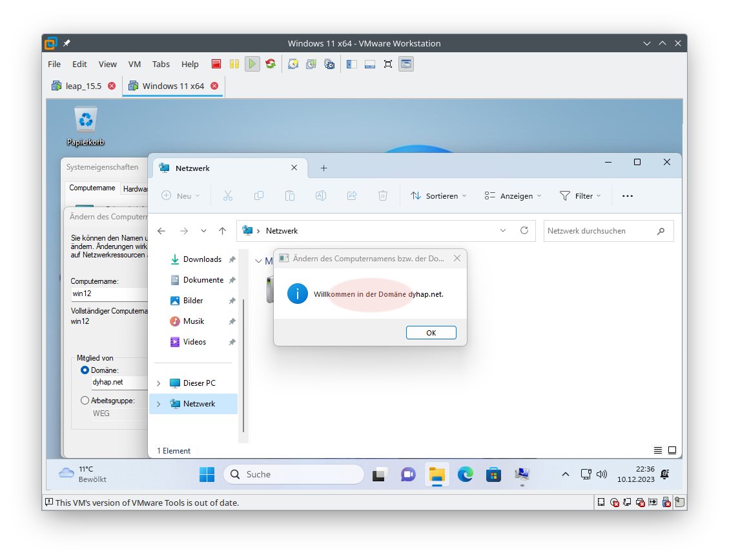Open the Sortieren dropdown
The width and height of the screenshot is (729, 560).
point(438,195)
